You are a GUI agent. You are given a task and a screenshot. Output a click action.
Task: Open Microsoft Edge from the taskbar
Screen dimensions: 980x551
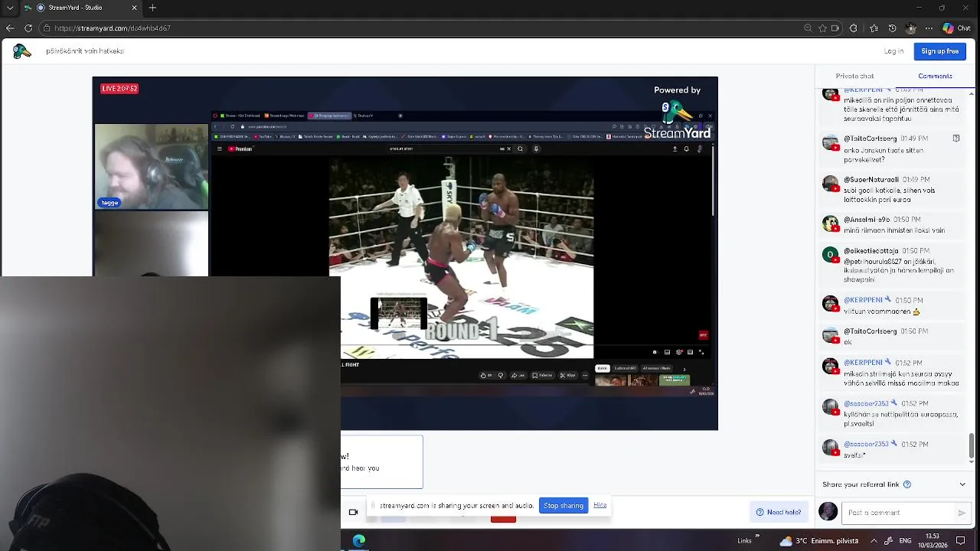pos(358,540)
